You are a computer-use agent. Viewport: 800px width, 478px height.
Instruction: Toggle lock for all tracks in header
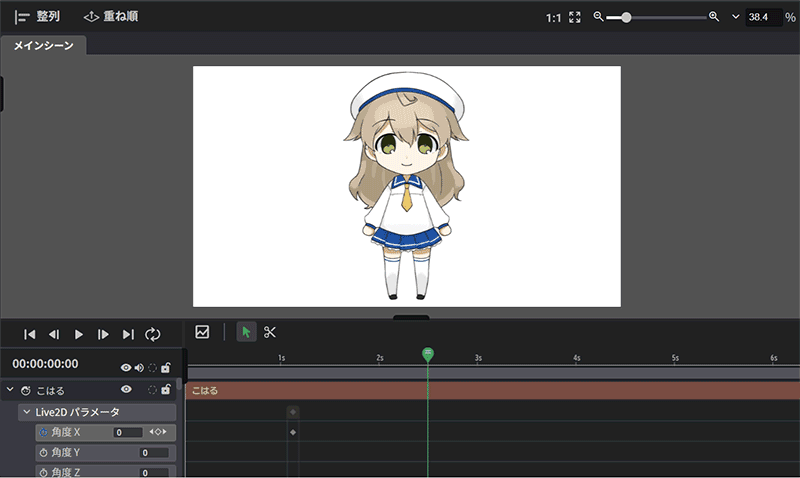165,367
